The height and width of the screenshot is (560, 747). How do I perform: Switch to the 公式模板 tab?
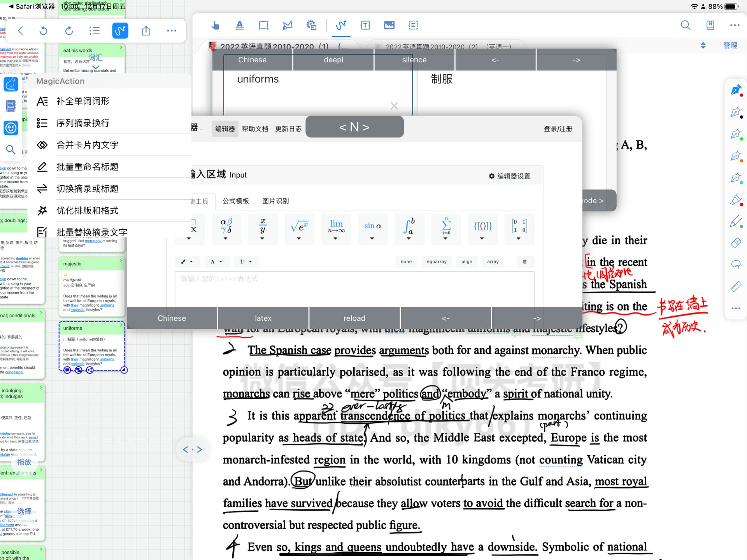pos(236,201)
